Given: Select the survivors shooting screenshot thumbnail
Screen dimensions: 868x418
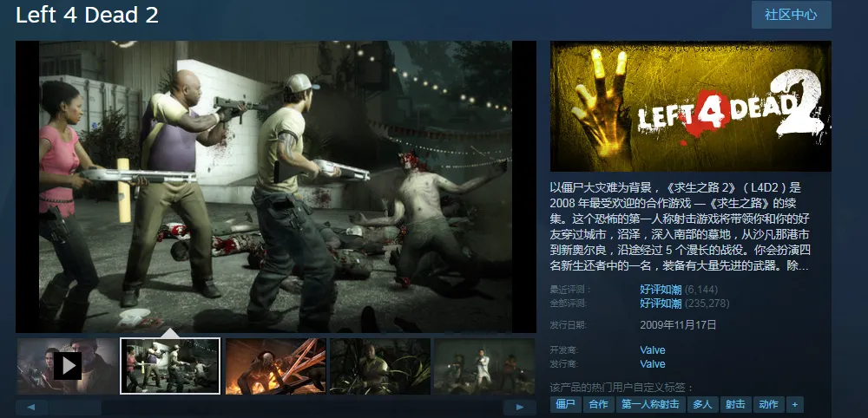Looking at the screenshot, I should 170,366.
